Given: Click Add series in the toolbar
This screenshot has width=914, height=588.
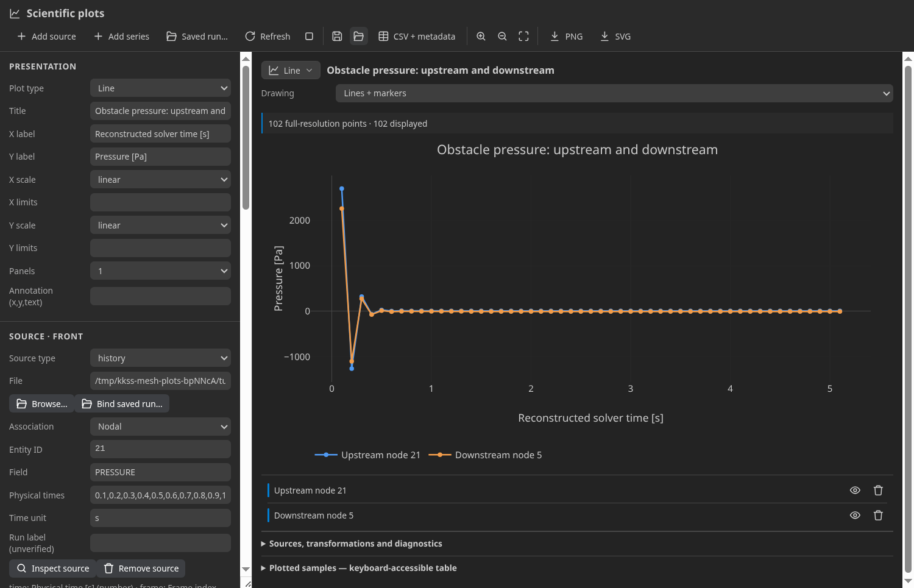Looking at the screenshot, I should (x=121, y=37).
